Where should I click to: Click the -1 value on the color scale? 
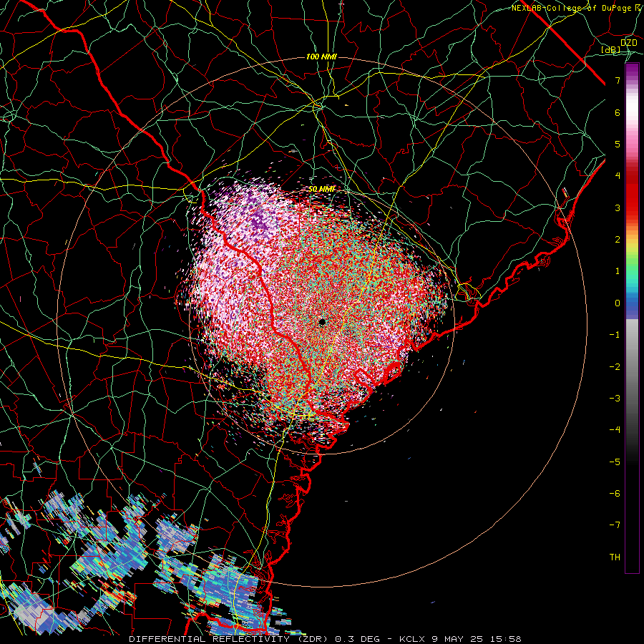point(615,335)
